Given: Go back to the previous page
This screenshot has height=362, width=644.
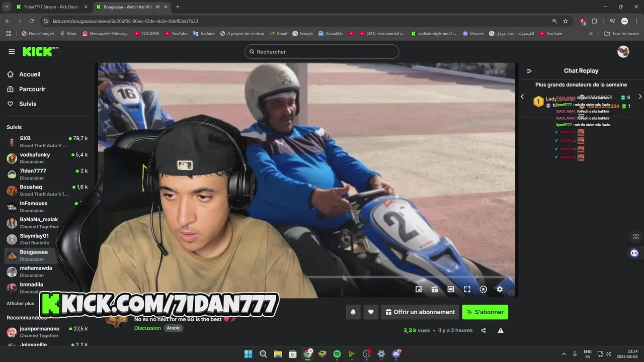Looking at the screenshot, I should click(7, 21).
